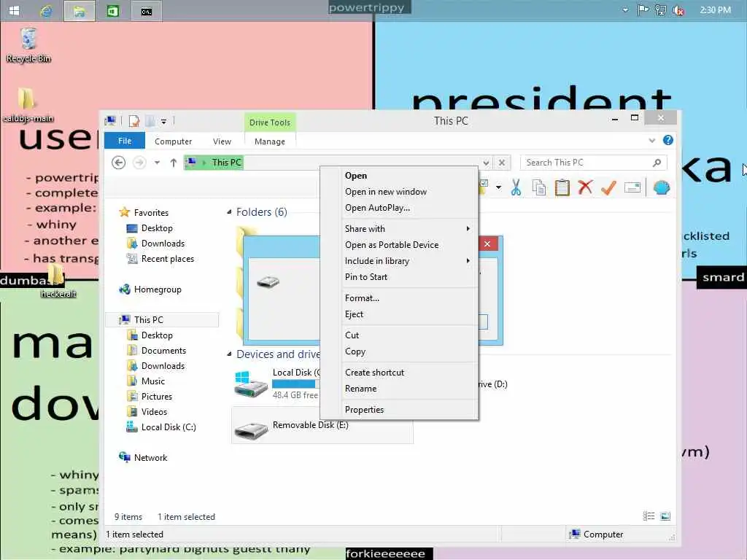Click the blue shell icon in toolbar
Screen dimensions: 747x560
661,188
